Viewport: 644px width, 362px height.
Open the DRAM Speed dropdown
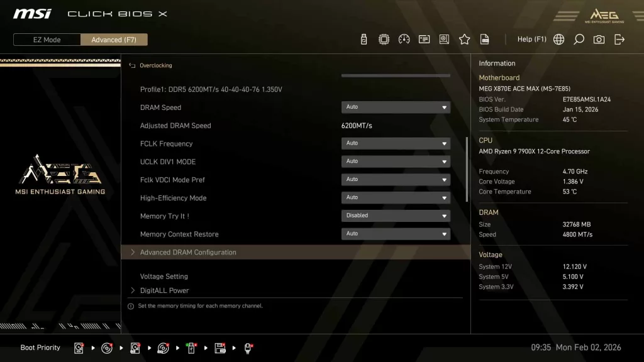[395, 107]
